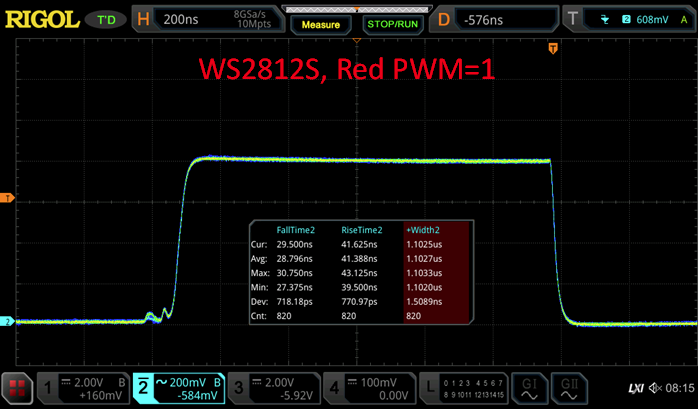
Task: Click the RiseTime2 Dev value 770.97ps
Action: tap(359, 302)
